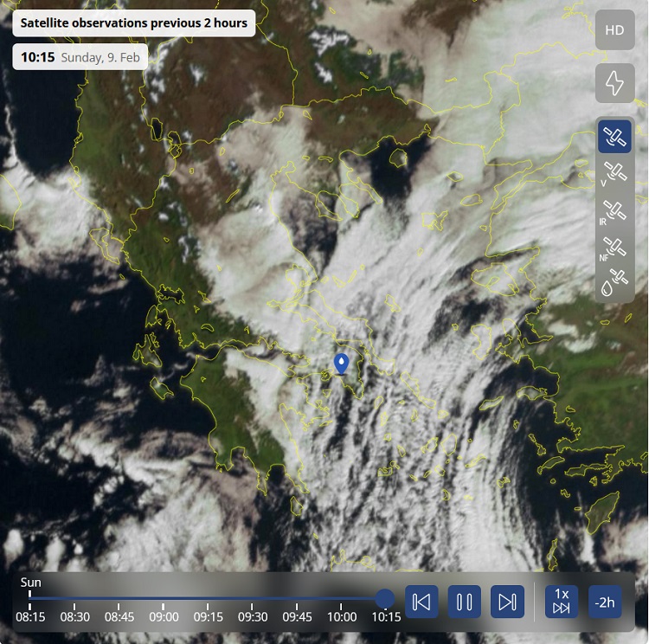Jump to 09:00 on the timeline
Screen dimensions: 649x644
point(164,616)
